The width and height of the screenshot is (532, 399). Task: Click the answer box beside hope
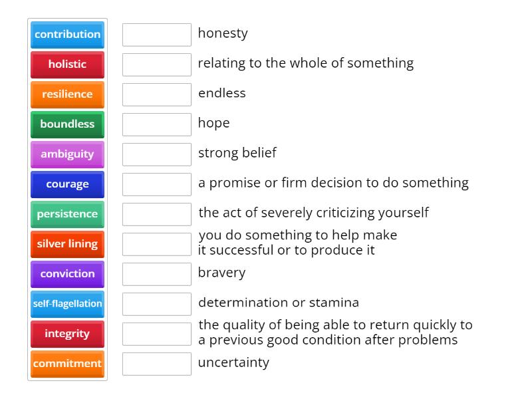pyautogui.click(x=156, y=124)
